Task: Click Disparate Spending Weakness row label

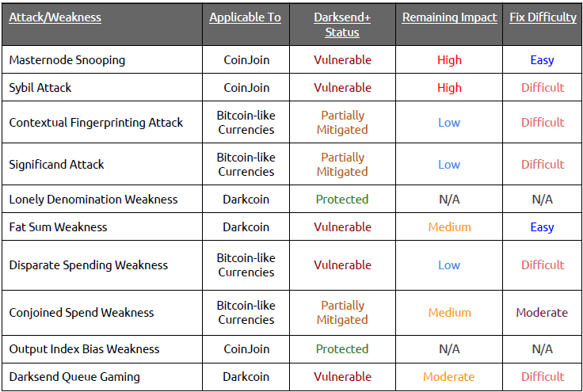Action: 89,265
